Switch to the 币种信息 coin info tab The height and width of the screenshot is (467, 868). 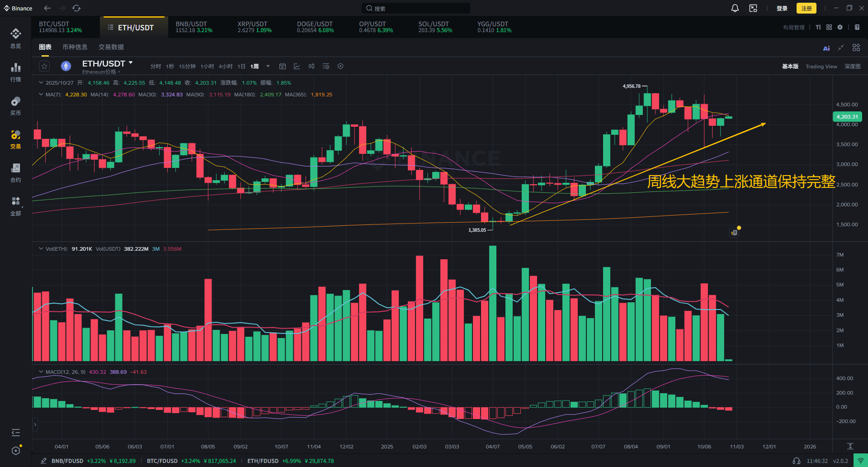click(x=75, y=47)
